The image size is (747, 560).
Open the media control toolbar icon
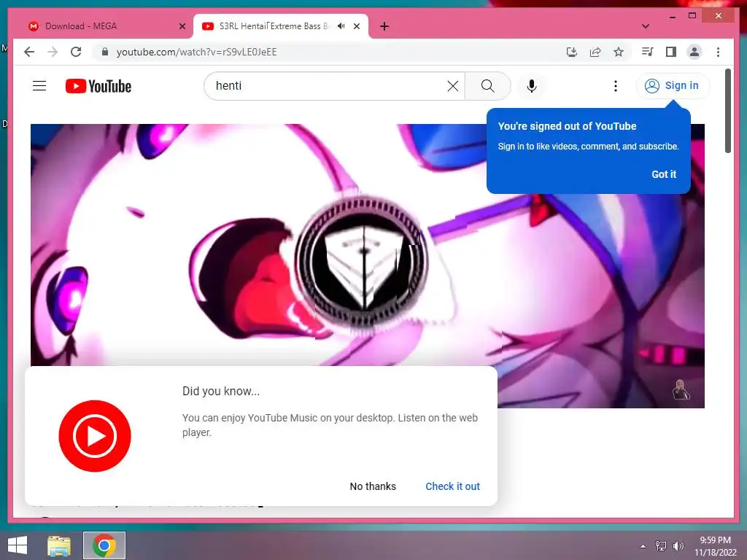click(x=648, y=52)
